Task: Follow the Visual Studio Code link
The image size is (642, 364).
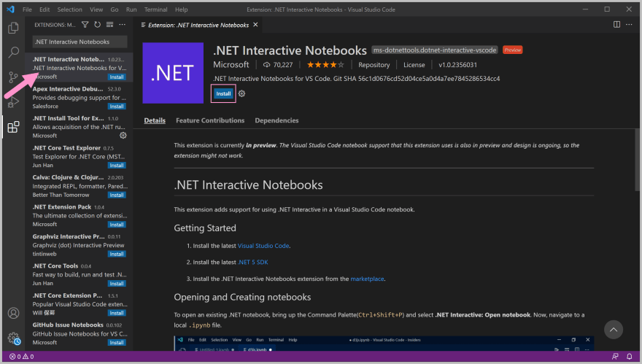Action: pos(263,246)
